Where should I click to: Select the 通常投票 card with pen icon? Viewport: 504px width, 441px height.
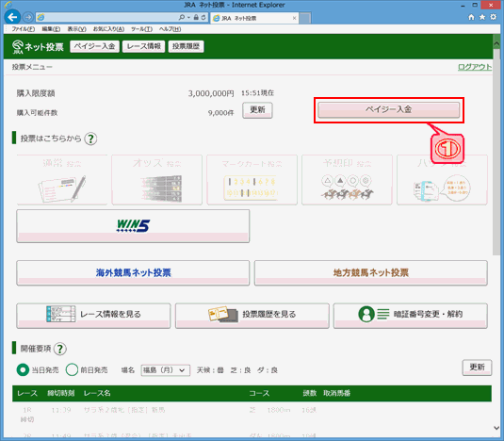click(x=62, y=180)
